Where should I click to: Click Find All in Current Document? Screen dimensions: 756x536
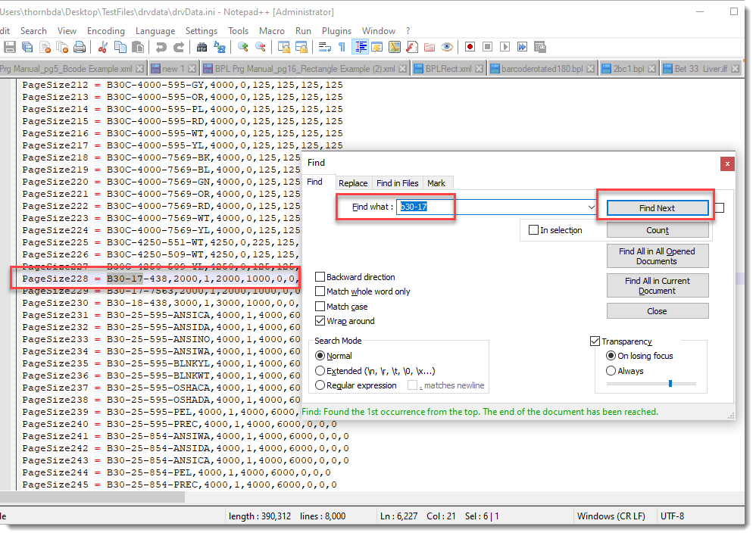pos(657,285)
